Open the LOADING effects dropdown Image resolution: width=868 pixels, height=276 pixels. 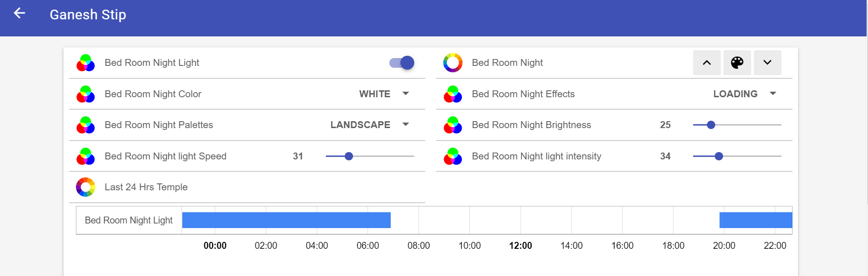click(745, 94)
